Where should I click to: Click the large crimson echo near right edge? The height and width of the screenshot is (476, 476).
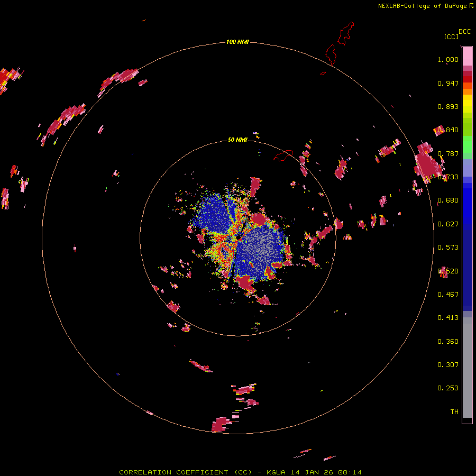[428, 163]
